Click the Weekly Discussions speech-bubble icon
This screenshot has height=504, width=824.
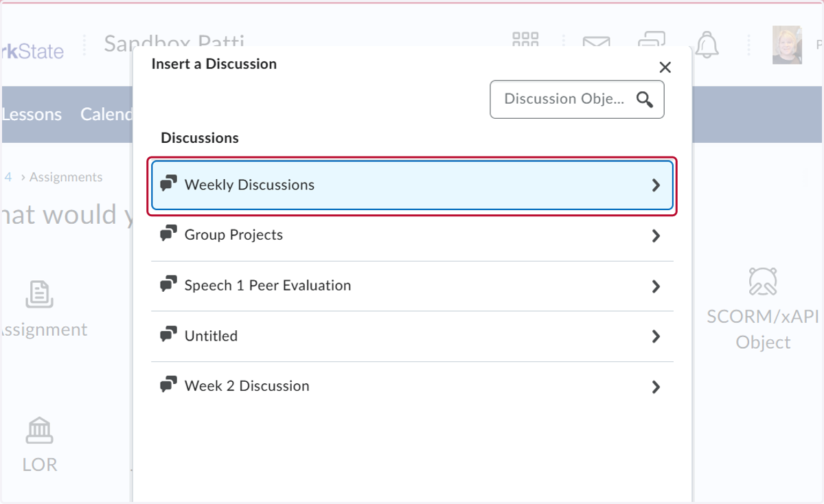coord(168,184)
